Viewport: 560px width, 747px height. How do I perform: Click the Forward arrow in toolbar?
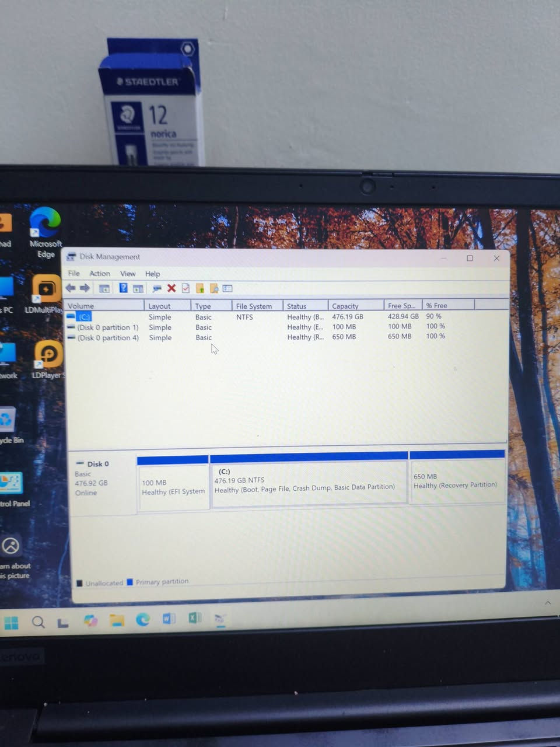[x=85, y=288]
